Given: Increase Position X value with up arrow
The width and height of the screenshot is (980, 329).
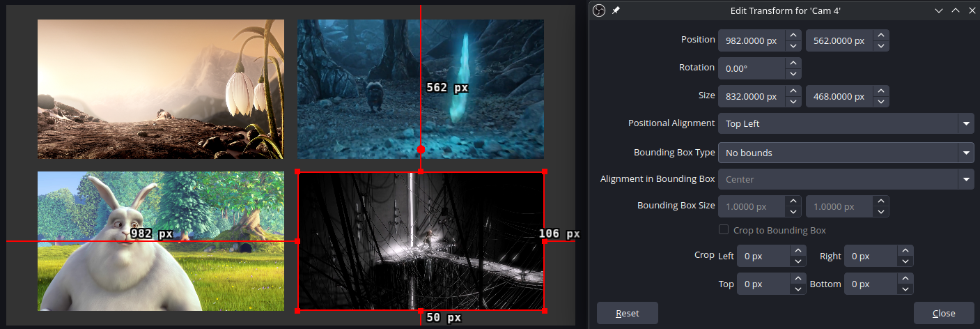Looking at the screenshot, I should coord(793,35).
